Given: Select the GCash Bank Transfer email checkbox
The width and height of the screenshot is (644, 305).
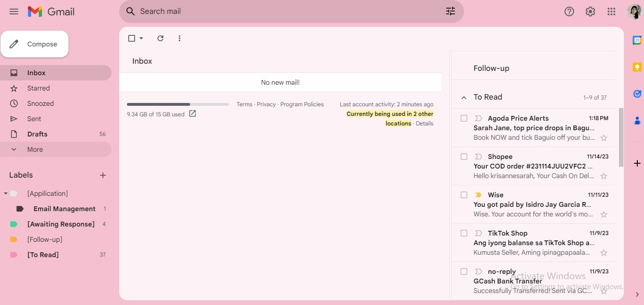Looking at the screenshot, I should [x=463, y=271].
